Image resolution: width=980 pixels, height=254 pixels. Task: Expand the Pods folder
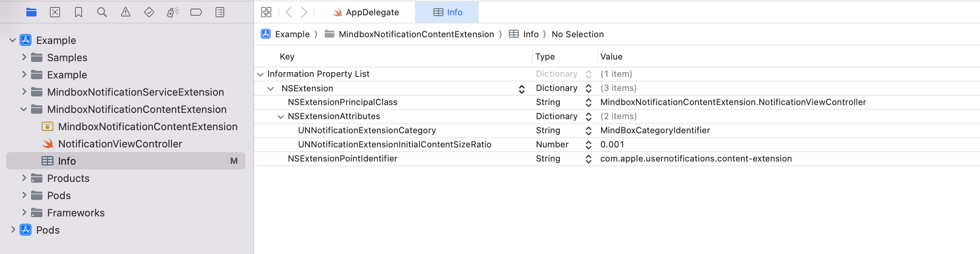pyautogui.click(x=24, y=195)
